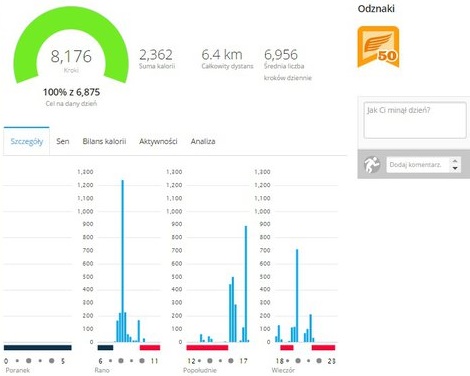Click the 8,176 Kroki step count
The height and width of the screenshot is (376, 470).
coord(71,60)
